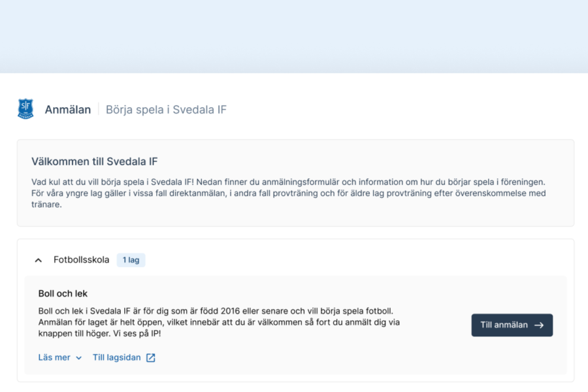
Task: Click the Svedala IF club crest logo
Action: (x=25, y=108)
